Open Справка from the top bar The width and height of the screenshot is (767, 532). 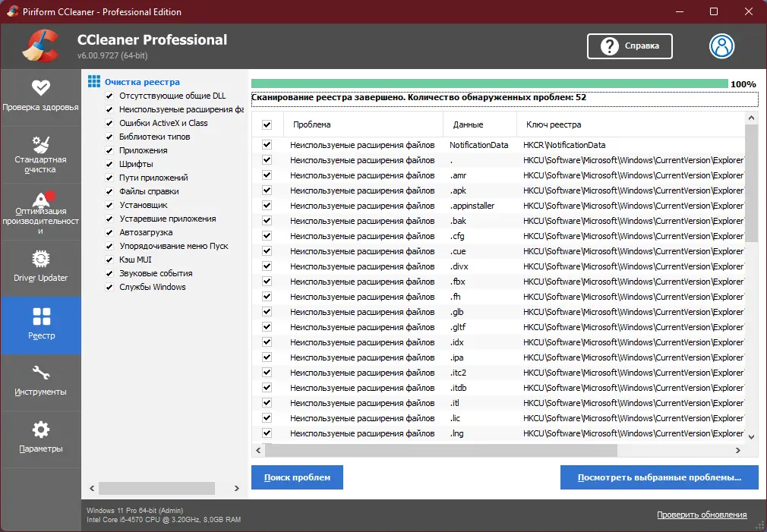tap(630, 46)
